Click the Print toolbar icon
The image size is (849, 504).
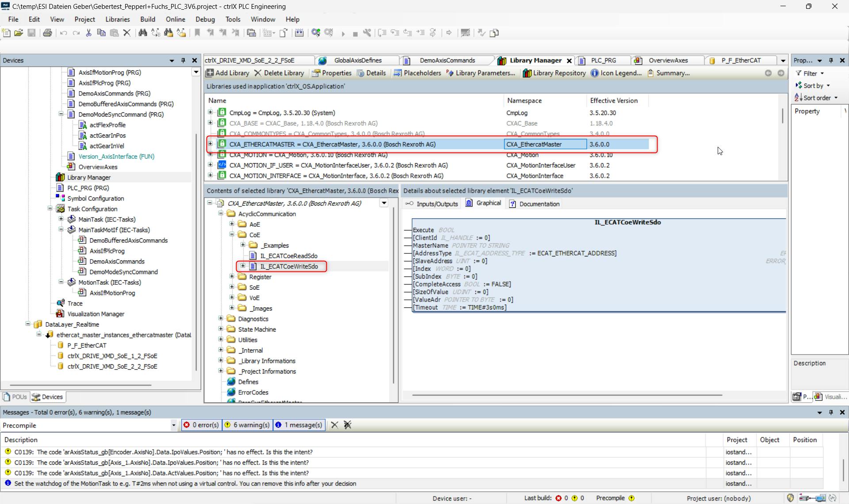tap(47, 33)
